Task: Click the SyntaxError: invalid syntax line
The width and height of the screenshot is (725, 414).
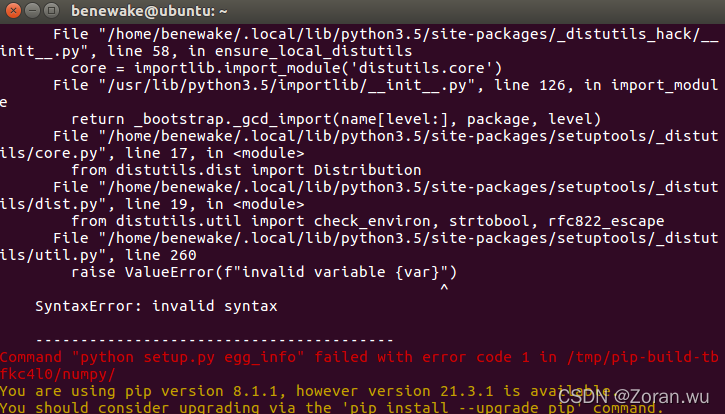Action: click(x=156, y=306)
